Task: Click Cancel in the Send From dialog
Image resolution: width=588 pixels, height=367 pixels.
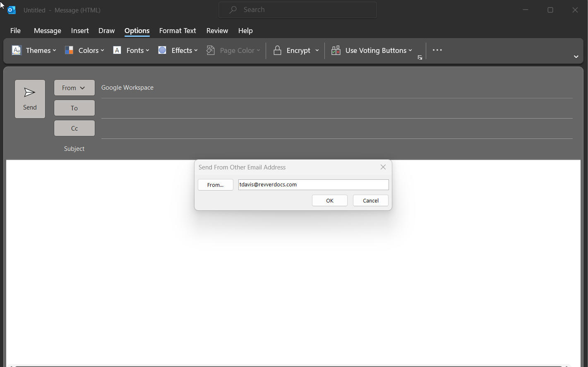Action: click(x=371, y=200)
